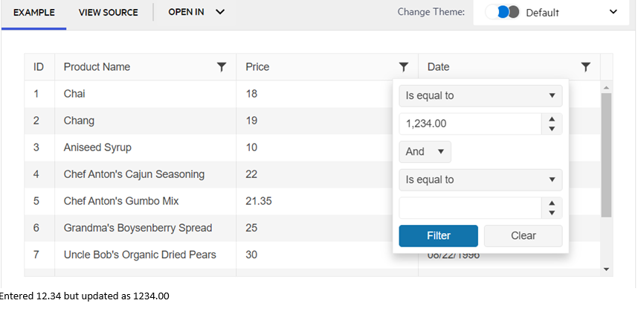Switch to the VIEW SOURCE tab
The width and height of the screenshot is (644, 309).
coord(108,13)
